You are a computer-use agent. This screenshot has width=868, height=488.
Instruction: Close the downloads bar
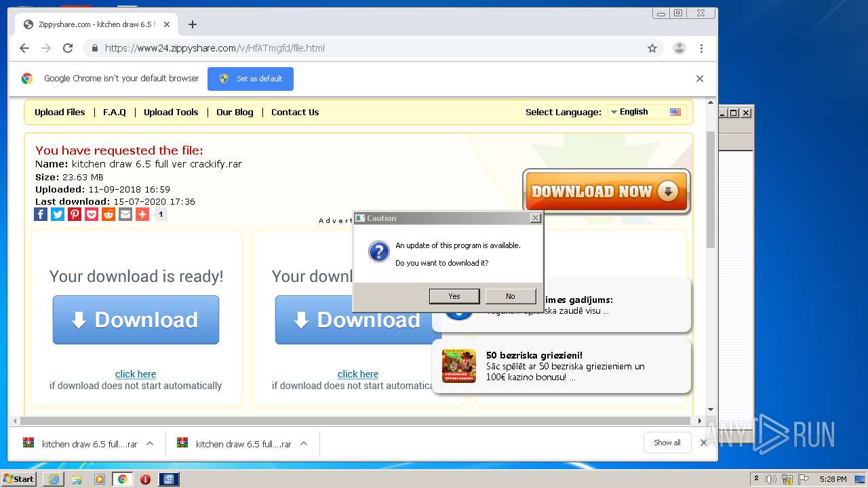(703, 443)
